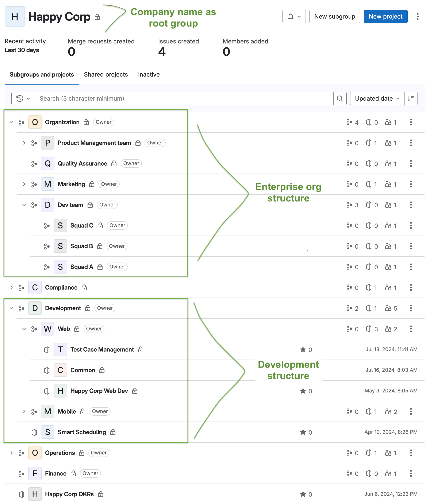The height and width of the screenshot is (504, 430).
Task: Focus the Search input field
Action: click(184, 98)
